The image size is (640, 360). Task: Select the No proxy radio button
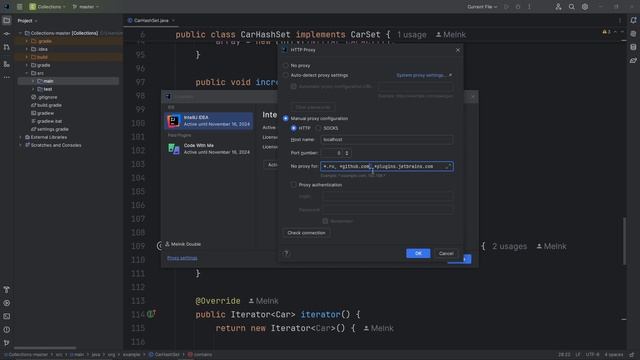point(286,65)
